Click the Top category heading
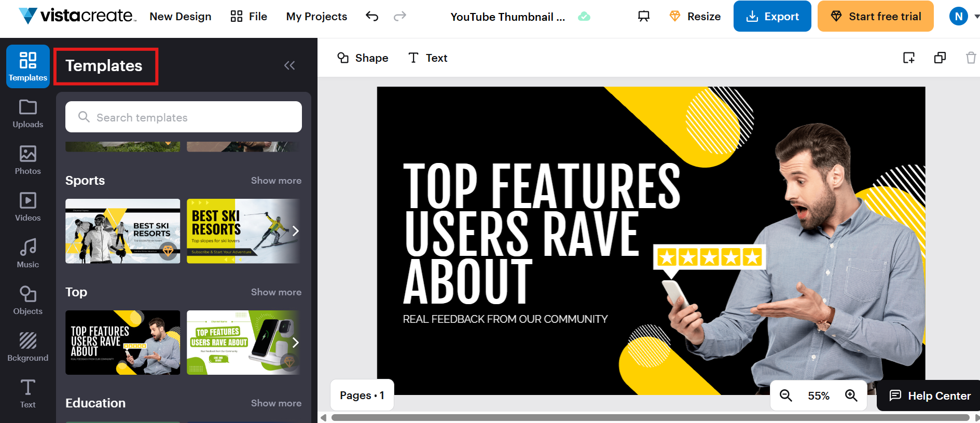Screen dimensions: 980x423 tap(76, 292)
